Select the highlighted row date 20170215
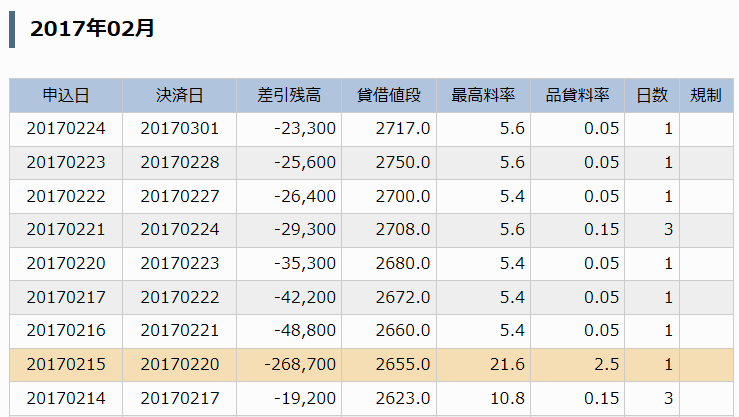This screenshot has height=417, width=739. 66,365
